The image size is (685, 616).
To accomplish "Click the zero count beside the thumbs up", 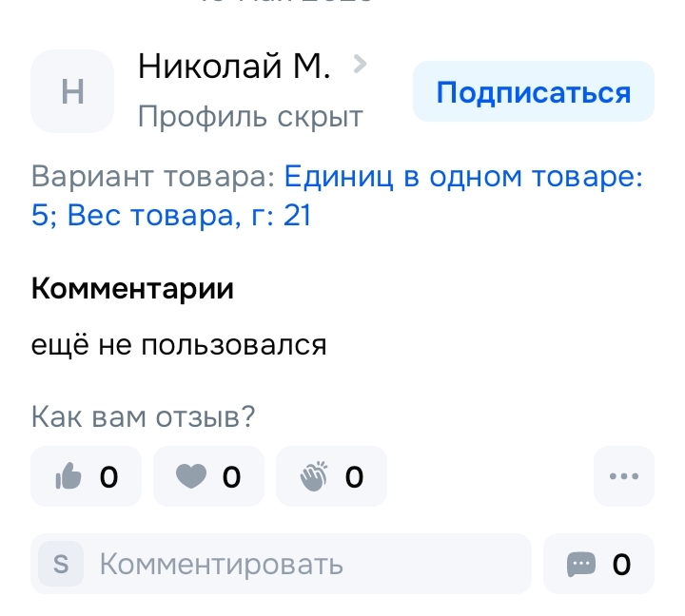I will click(x=108, y=476).
